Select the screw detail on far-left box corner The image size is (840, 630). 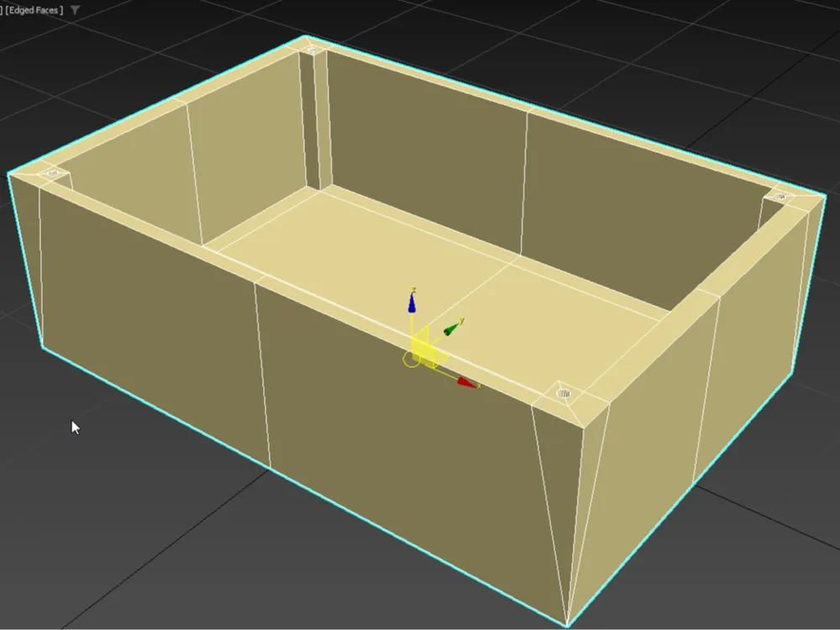pos(53,172)
